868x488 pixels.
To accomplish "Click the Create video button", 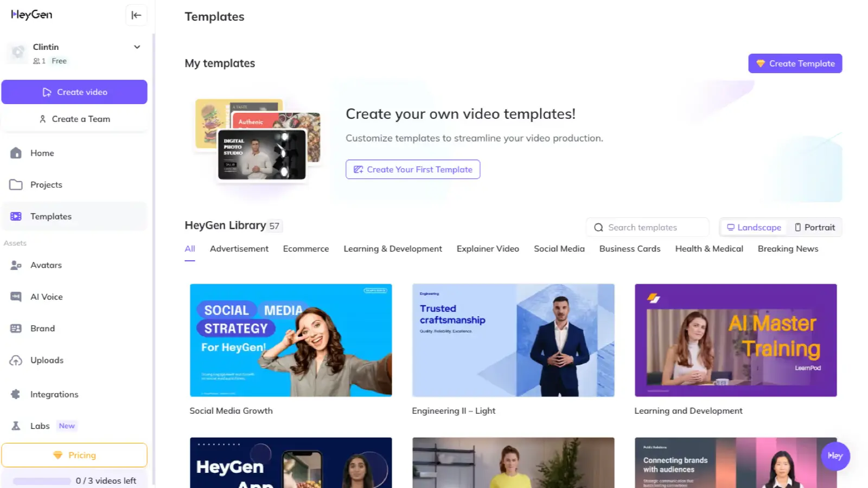I will tap(74, 92).
